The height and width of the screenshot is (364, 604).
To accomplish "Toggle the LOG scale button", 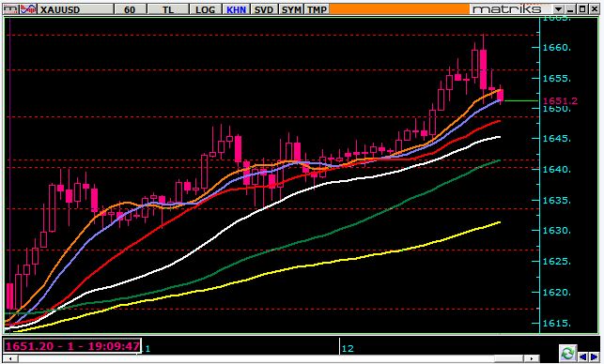I will point(205,9).
